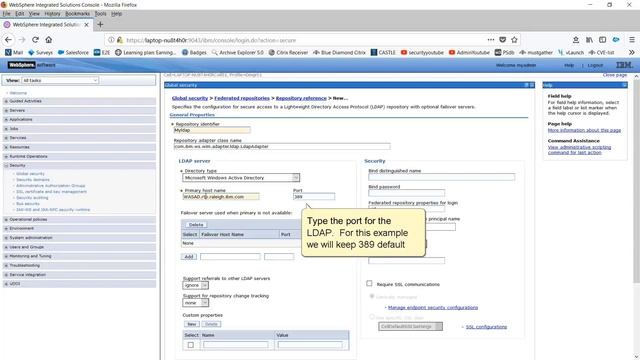Open More information about this page
Viewport: 640px width, 360px height.
(584, 130)
